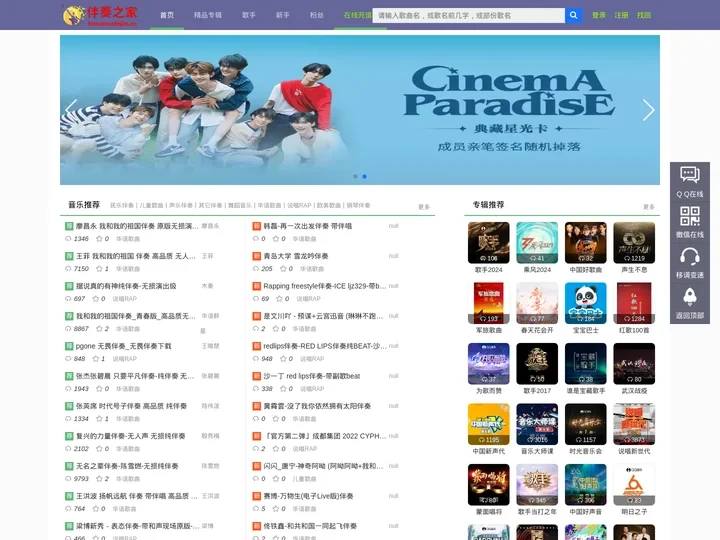
Task: Open the 歌手2017 album cover
Action: (537, 364)
